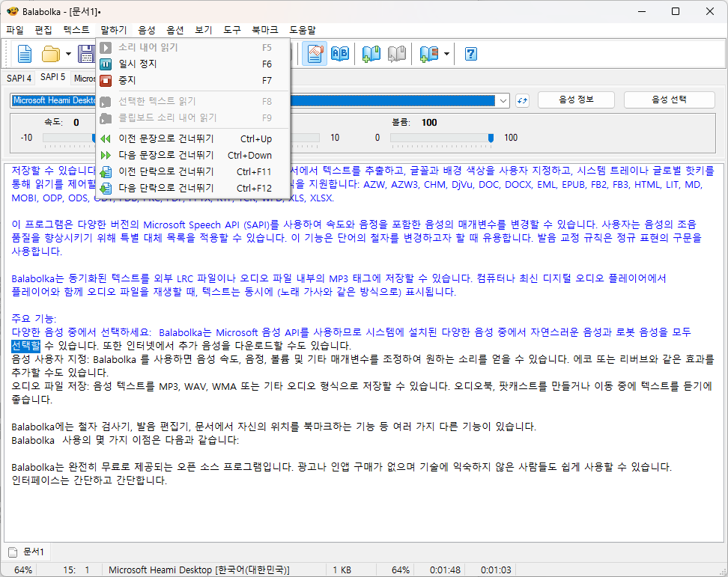Click the Balabolka app icon in title bar
The height and width of the screenshot is (577, 728).
pyautogui.click(x=12, y=11)
